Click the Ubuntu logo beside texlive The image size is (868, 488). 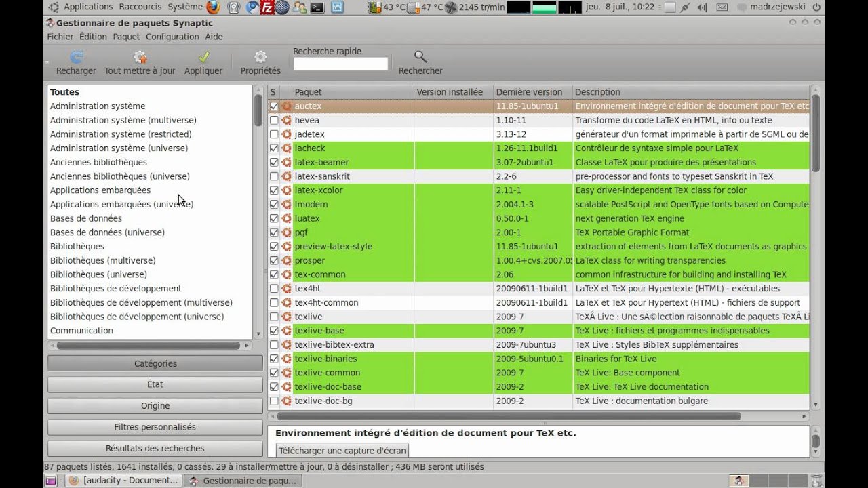286,317
